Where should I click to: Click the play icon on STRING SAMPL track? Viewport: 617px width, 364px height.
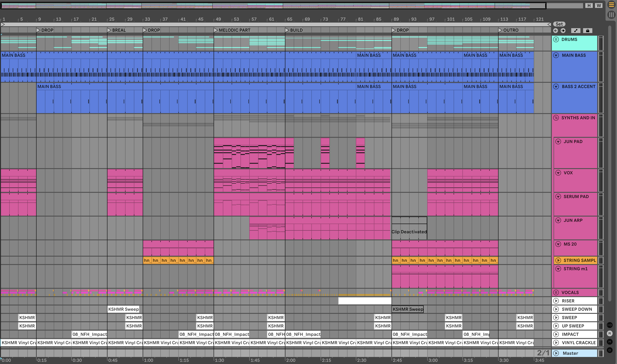558,260
